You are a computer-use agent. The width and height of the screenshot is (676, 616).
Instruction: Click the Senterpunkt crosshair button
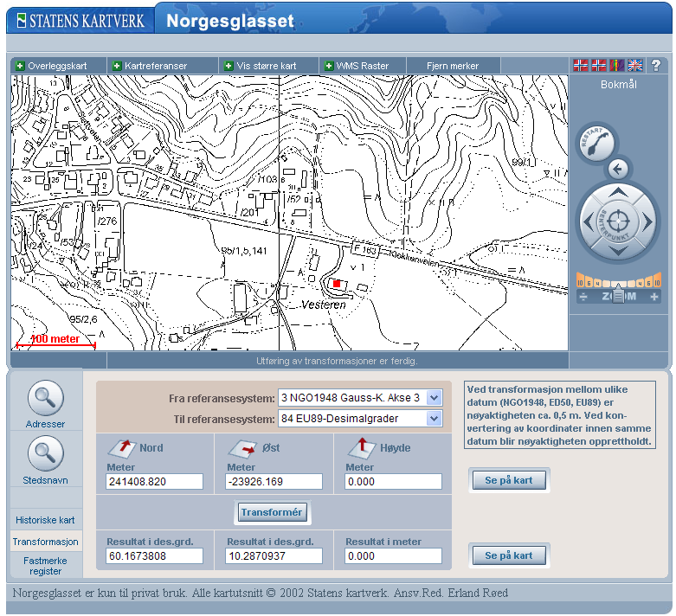[616, 221]
